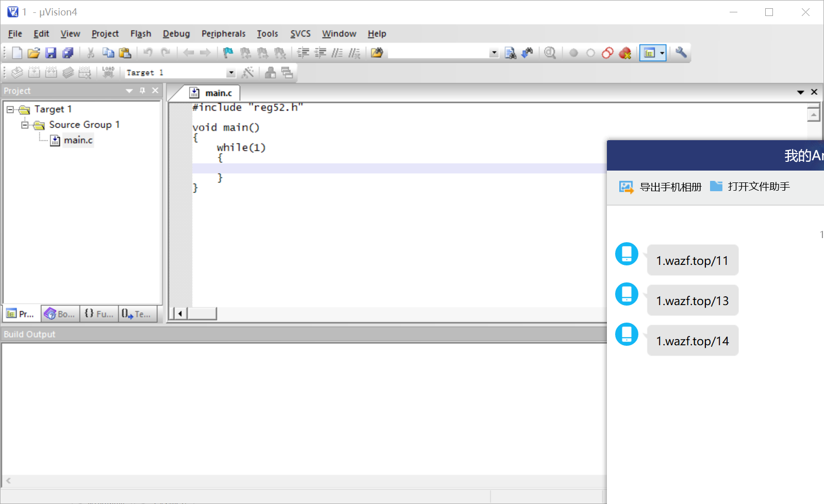Save all files with the stacked floppies icon
The width and height of the screenshot is (824, 504).
[x=68, y=53]
